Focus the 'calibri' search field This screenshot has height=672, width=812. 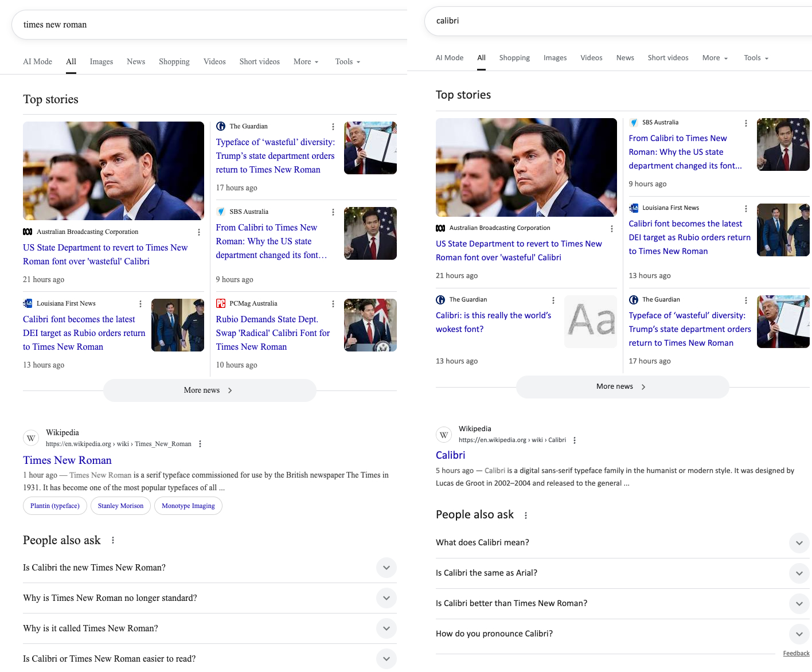click(618, 21)
